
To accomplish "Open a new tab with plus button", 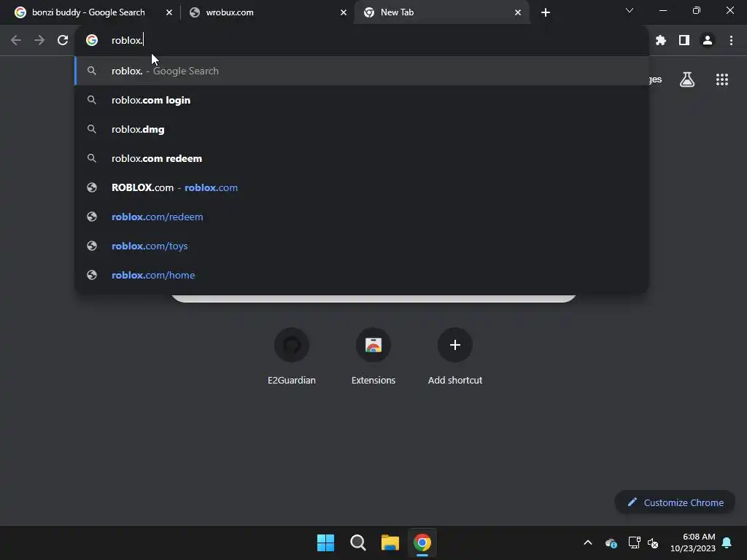I will [x=546, y=12].
